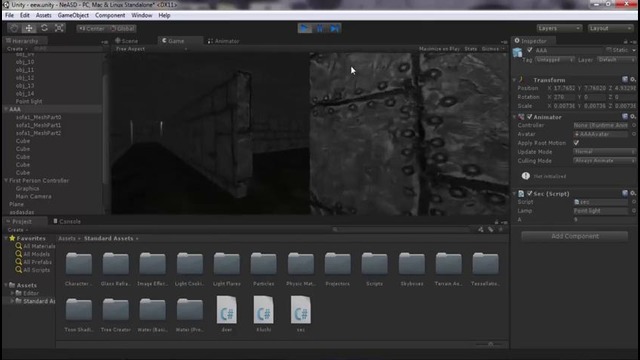
Task: Open Animator component gear settings
Action: (x=632, y=117)
